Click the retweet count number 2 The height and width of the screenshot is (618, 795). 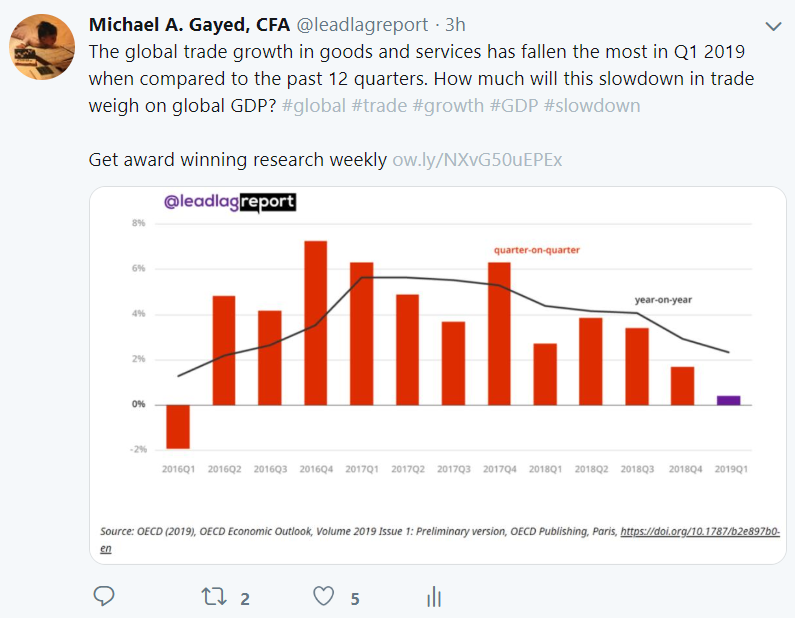pyautogui.click(x=245, y=599)
